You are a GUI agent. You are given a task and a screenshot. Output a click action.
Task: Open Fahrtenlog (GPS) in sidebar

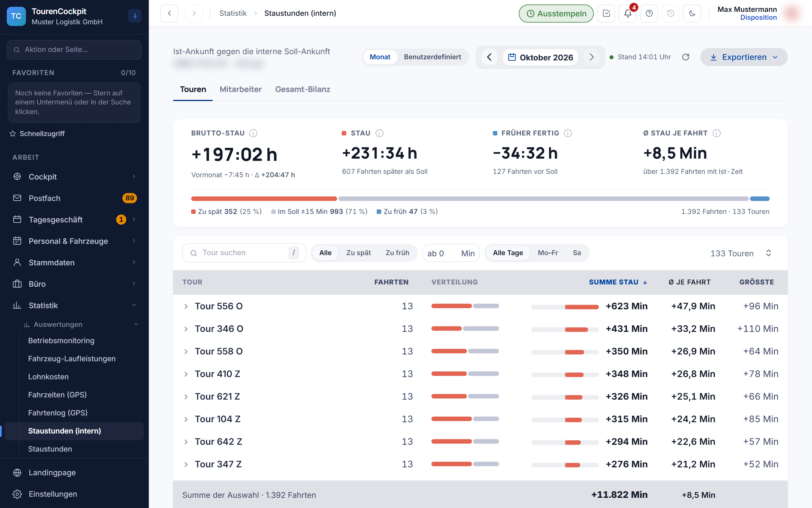point(58,413)
